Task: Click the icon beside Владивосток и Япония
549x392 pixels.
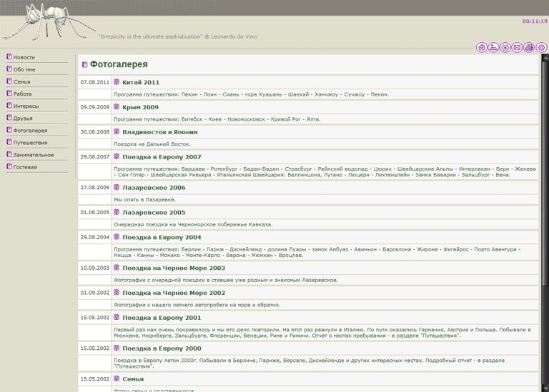Action: coord(117,131)
